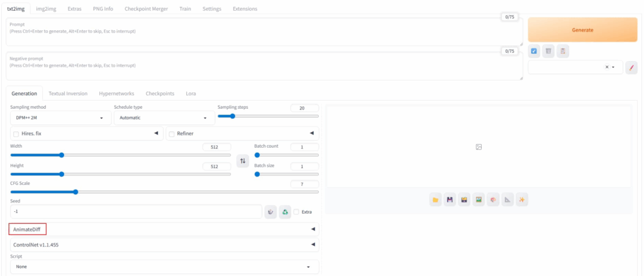Open the Script dropdown showing None

coord(164,267)
